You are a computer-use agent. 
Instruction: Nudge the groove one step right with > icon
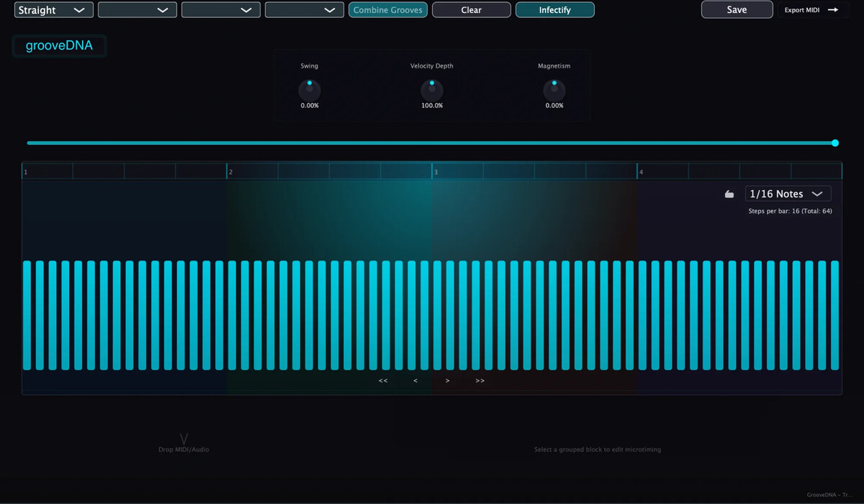coord(447,380)
